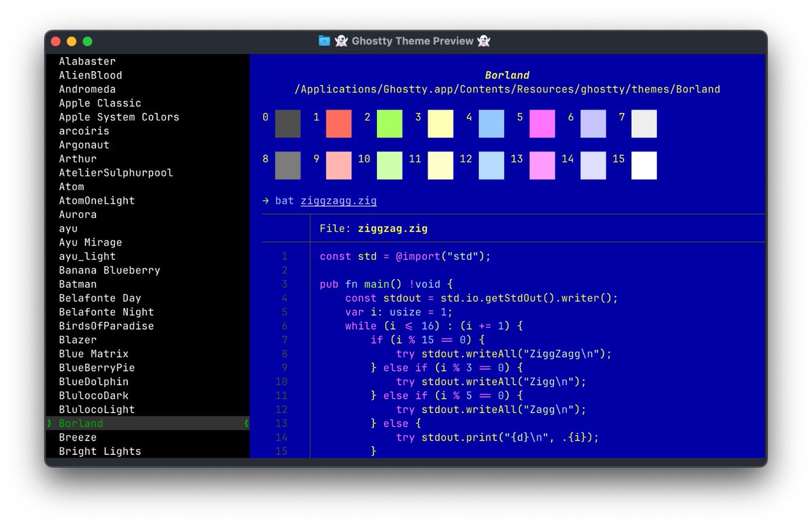This screenshot has width=812, height=526.
Task: Select the BlulocoLight theme
Action: tap(97, 410)
